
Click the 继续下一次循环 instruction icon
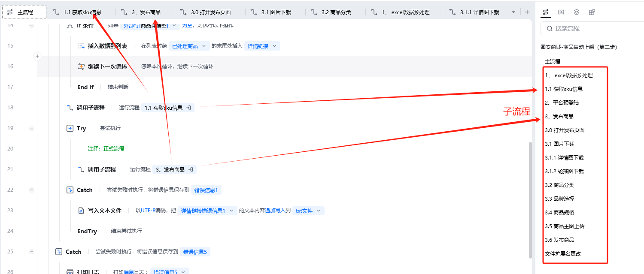[81, 66]
